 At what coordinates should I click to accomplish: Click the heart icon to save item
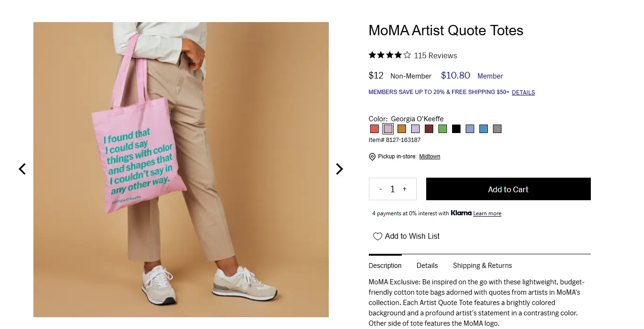coord(377,236)
